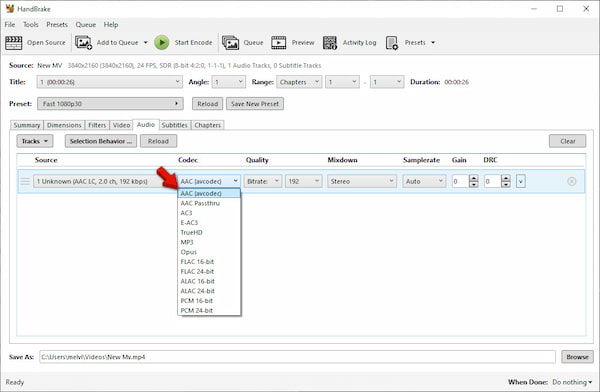Expand the Add to Queue arrow
Viewport: 600px width, 392px height.
145,42
